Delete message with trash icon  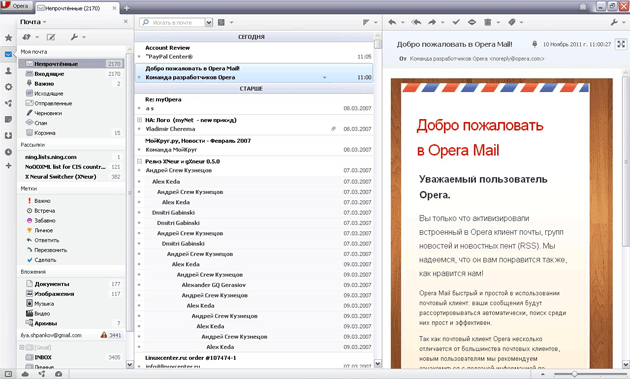pos(487,23)
